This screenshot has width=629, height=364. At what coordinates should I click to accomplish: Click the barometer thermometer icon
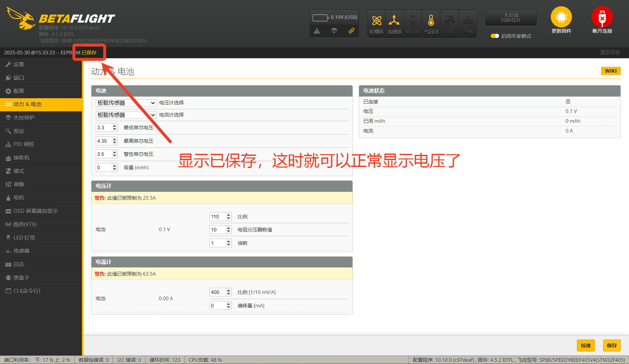point(431,20)
